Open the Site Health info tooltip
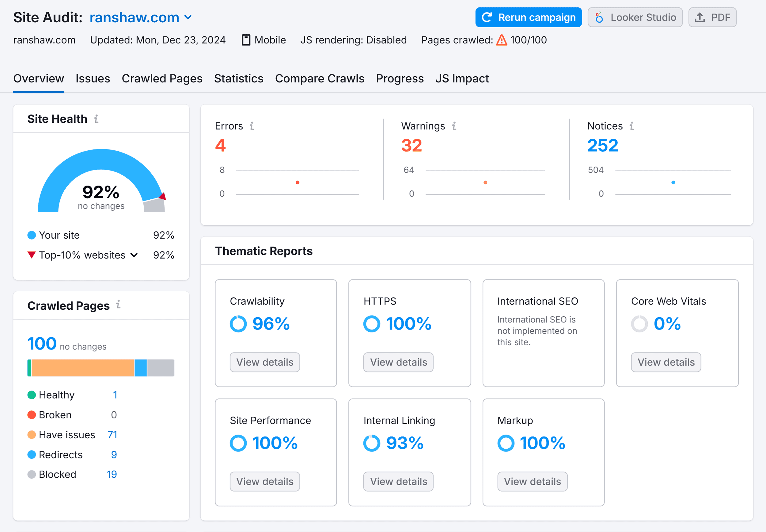Screen dimensions: 766x532 pos(97,119)
